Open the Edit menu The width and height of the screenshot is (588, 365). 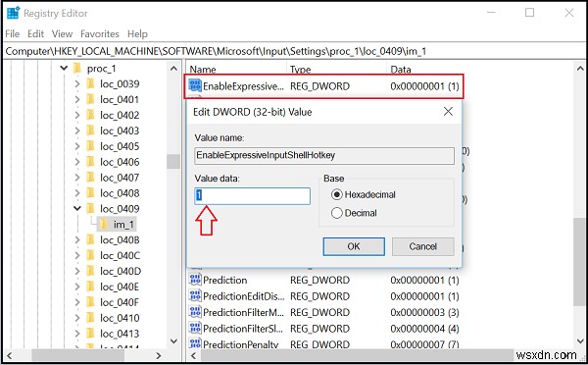click(35, 33)
